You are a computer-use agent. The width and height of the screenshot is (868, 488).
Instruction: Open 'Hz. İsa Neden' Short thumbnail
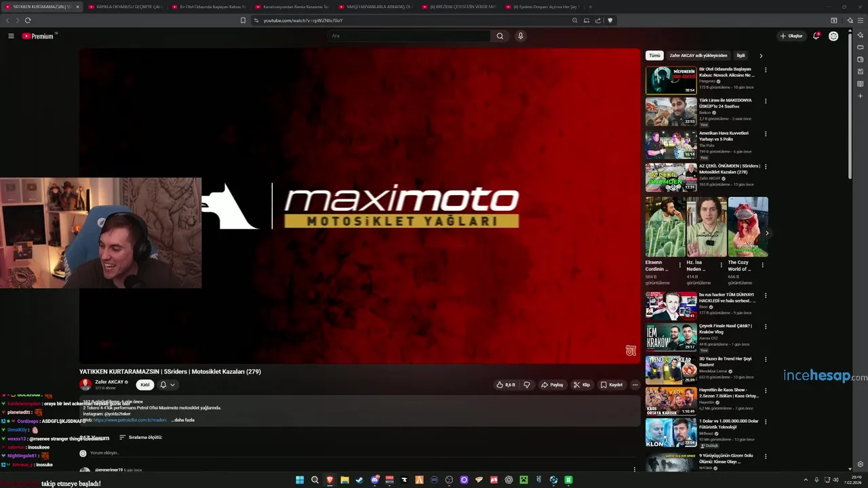tap(707, 227)
